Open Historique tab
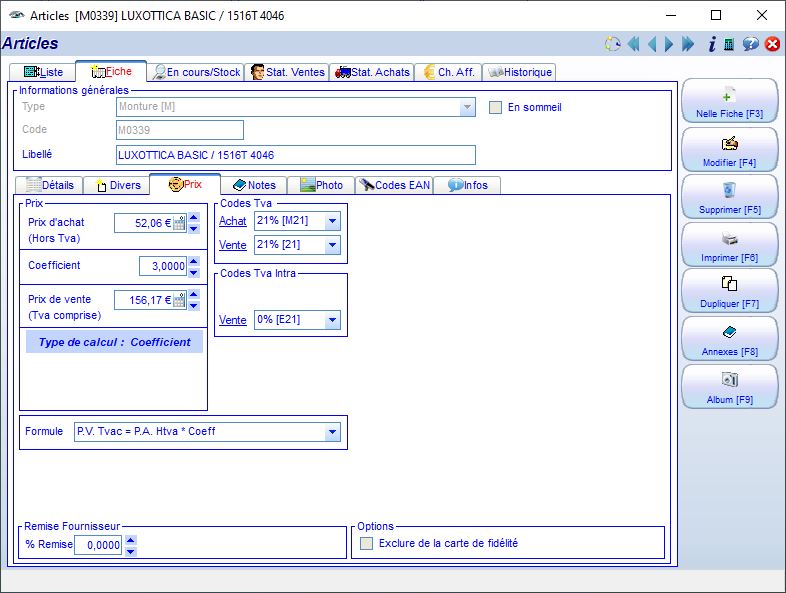Screen dimensions: 786x593 pyautogui.click(x=519, y=72)
